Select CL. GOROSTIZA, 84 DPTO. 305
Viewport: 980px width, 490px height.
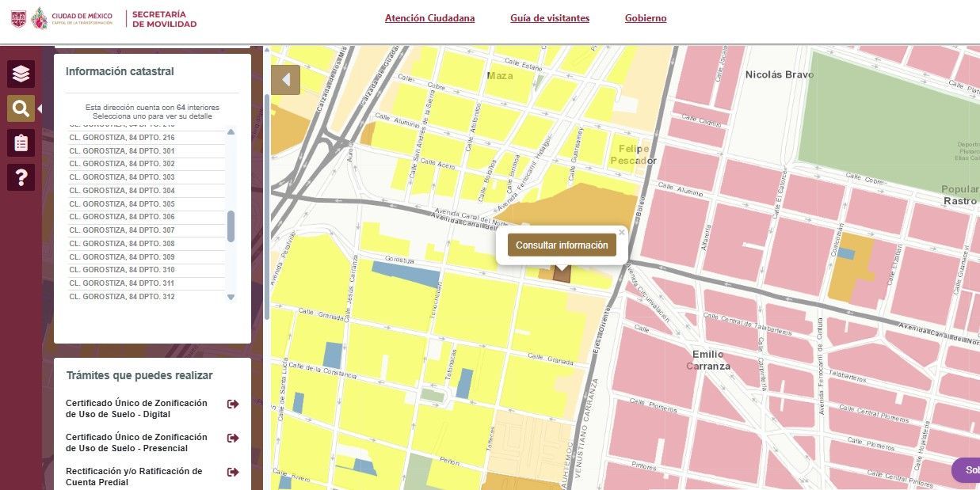pyautogui.click(x=122, y=203)
